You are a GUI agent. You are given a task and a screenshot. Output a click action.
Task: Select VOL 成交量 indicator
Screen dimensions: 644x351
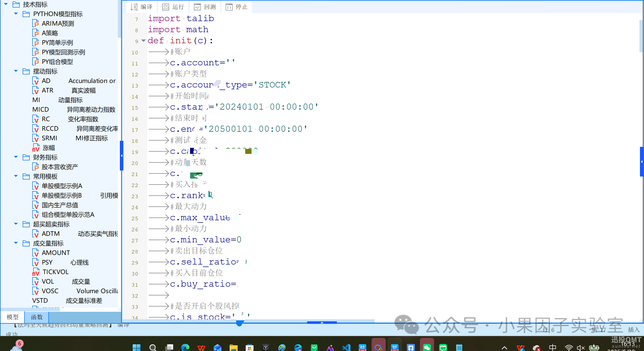61,281
